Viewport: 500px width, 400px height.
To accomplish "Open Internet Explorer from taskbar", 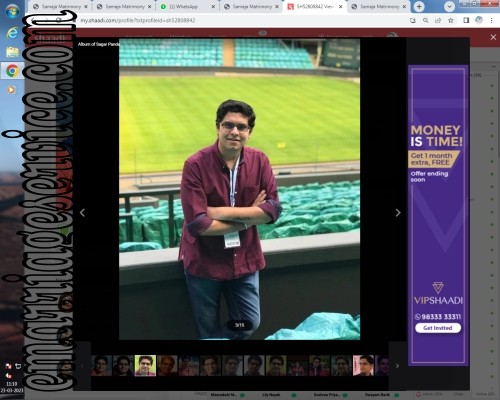I will point(12,33).
